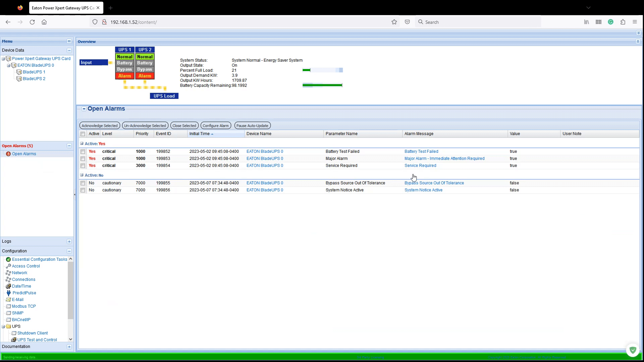The width and height of the screenshot is (644, 362).
Task: Click the BladeUPS 1 tree item icon
Action: [19, 72]
